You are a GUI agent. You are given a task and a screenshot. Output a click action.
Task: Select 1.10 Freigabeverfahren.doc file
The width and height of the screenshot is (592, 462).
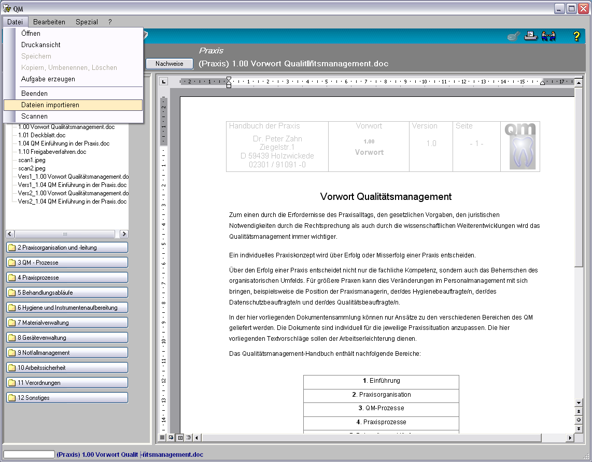pyautogui.click(x=52, y=152)
